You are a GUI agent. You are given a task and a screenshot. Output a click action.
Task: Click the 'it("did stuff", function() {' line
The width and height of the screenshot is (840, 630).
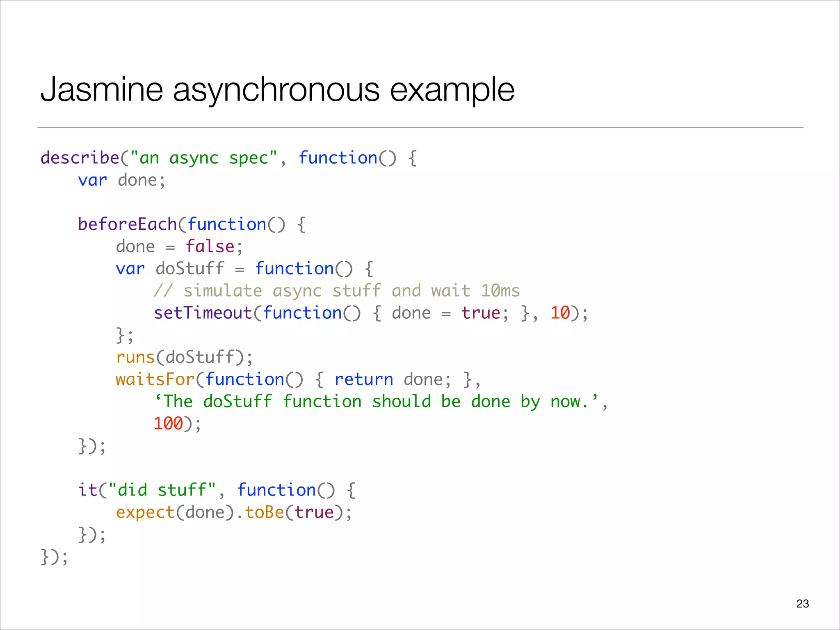(217, 491)
